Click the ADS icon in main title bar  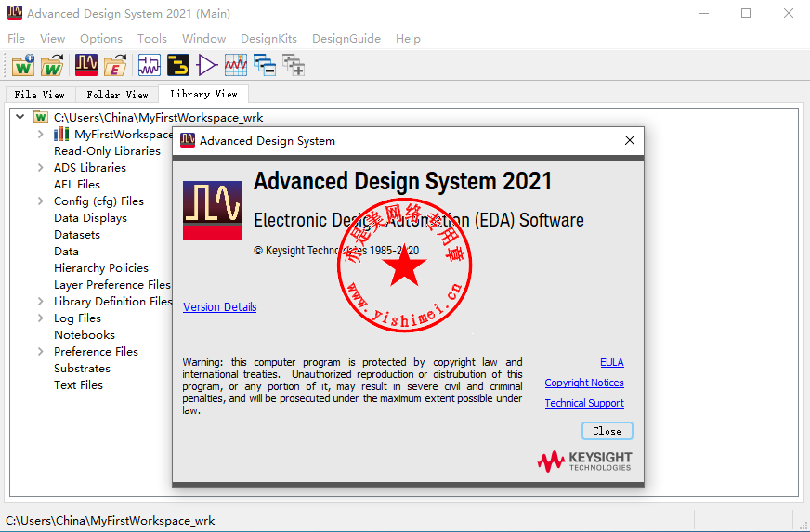click(x=15, y=13)
